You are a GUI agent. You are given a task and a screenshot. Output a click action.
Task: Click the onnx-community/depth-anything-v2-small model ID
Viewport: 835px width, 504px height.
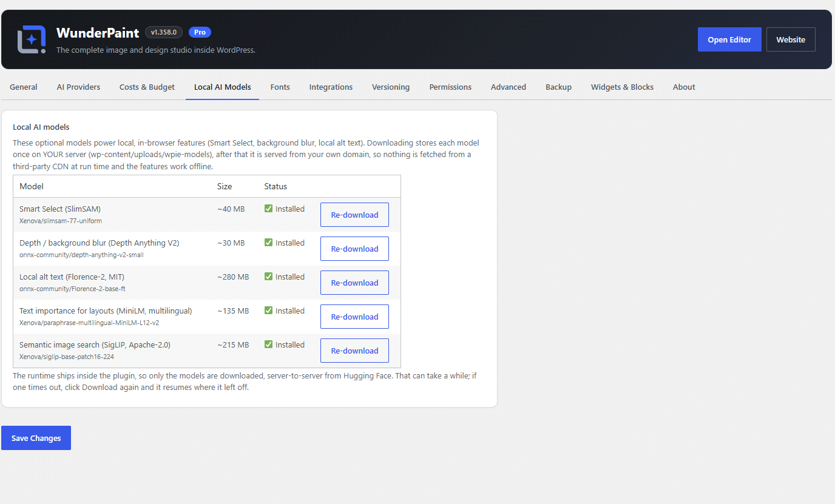81,255
